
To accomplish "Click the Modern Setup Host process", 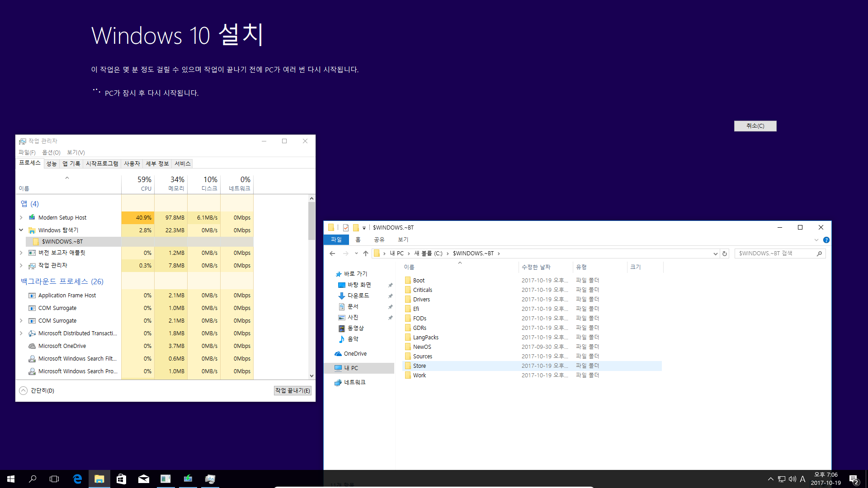I will click(62, 217).
